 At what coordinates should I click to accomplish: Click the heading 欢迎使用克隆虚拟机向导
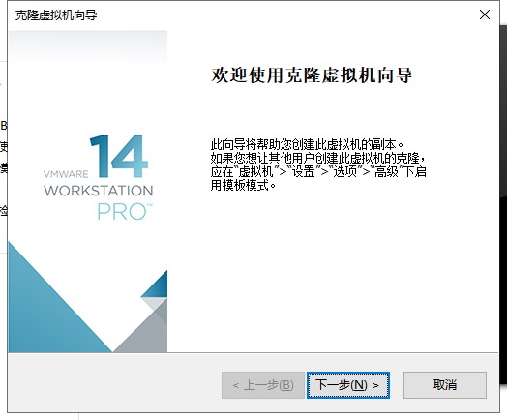(x=312, y=75)
